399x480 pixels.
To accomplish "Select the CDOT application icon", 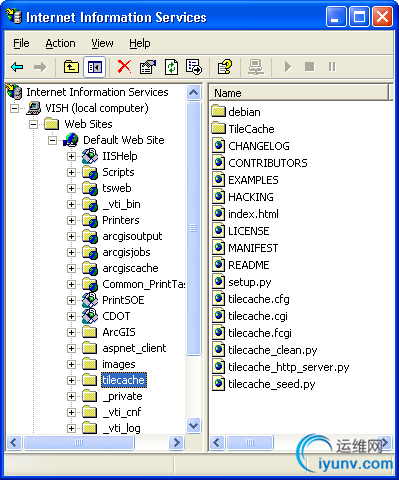I will (90, 316).
